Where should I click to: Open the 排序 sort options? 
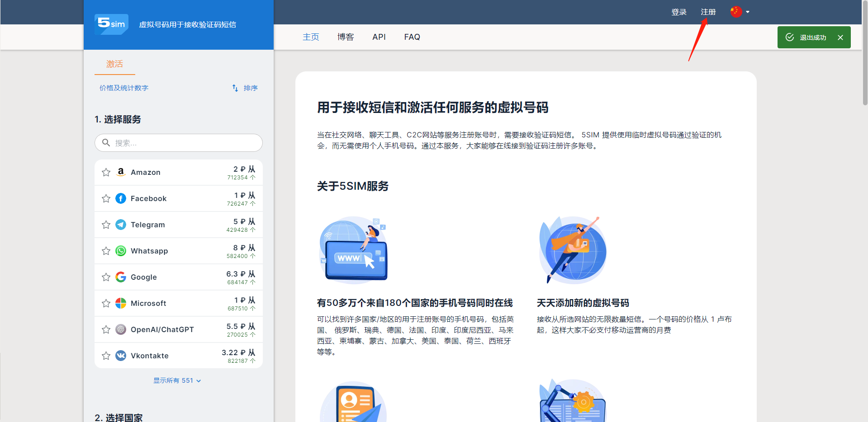(x=245, y=88)
